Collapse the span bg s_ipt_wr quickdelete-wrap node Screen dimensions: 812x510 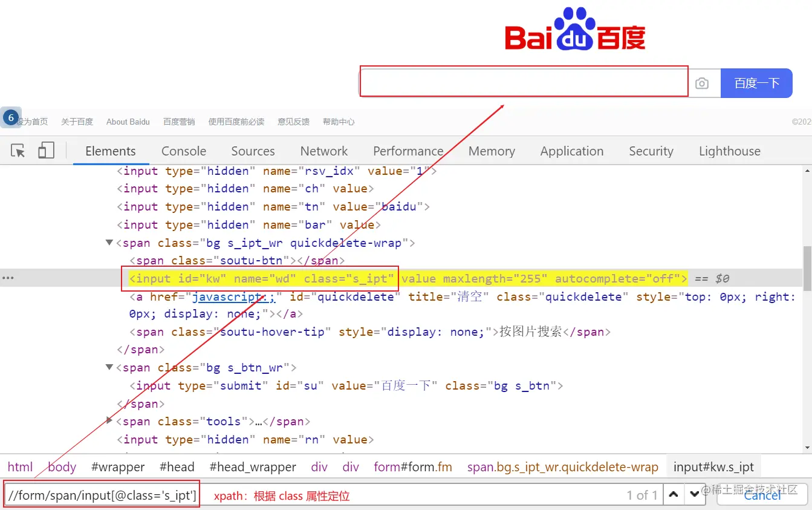[109, 243]
